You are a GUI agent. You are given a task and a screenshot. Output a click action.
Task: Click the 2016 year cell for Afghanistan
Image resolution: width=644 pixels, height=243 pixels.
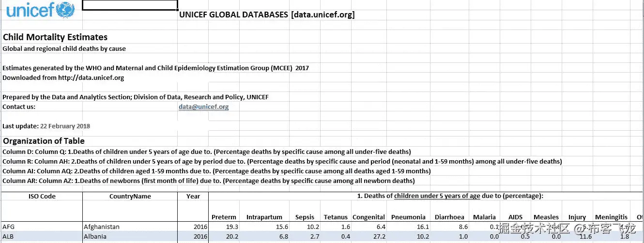click(193, 227)
